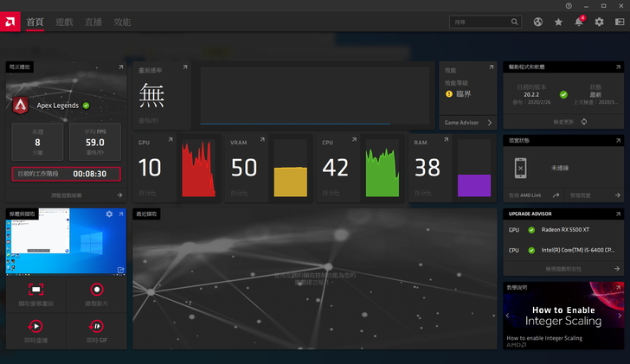Open the web browser globe icon

coord(538,22)
